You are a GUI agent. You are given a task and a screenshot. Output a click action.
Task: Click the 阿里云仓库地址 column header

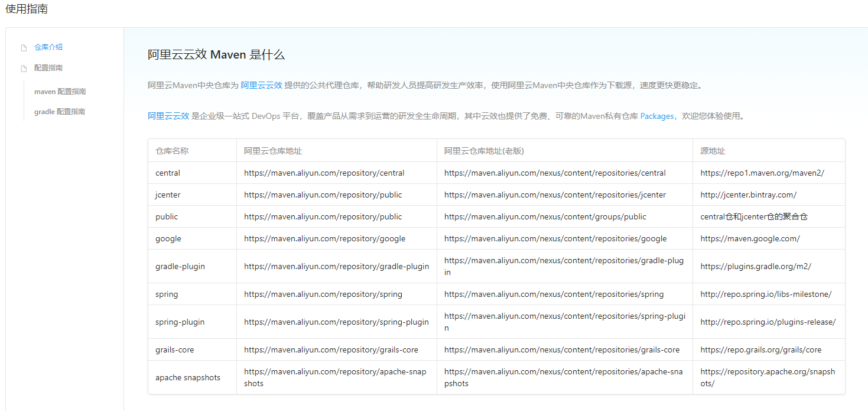[273, 151]
